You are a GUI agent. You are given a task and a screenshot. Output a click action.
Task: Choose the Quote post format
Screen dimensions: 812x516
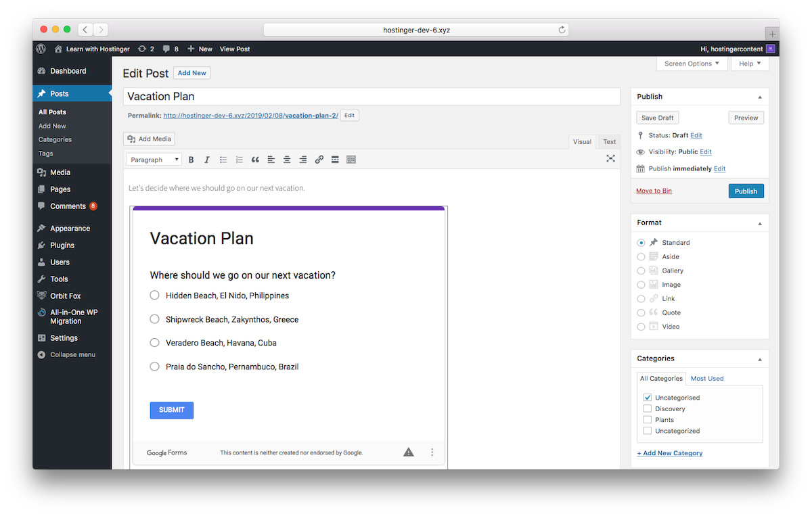tap(641, 312)
